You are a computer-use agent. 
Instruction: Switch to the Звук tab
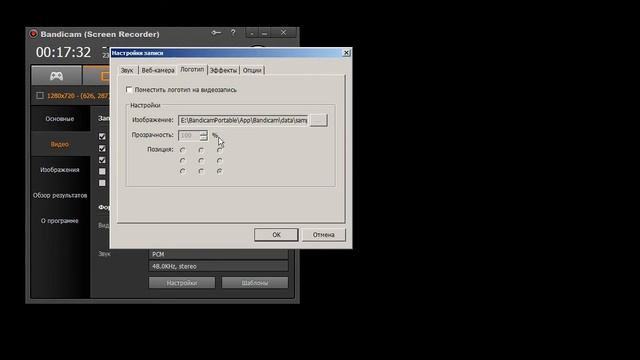tap(127, 70)
